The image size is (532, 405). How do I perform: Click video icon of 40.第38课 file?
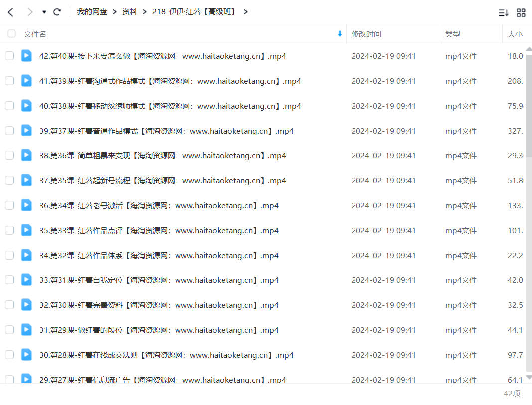pyautogui.click(x=26, y=106)
